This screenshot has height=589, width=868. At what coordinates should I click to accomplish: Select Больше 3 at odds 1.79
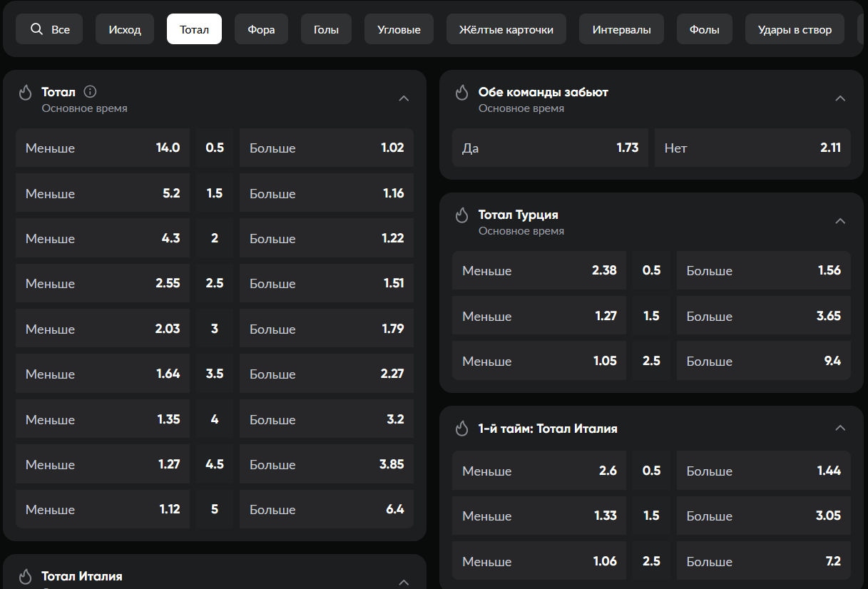click(327, 329)
